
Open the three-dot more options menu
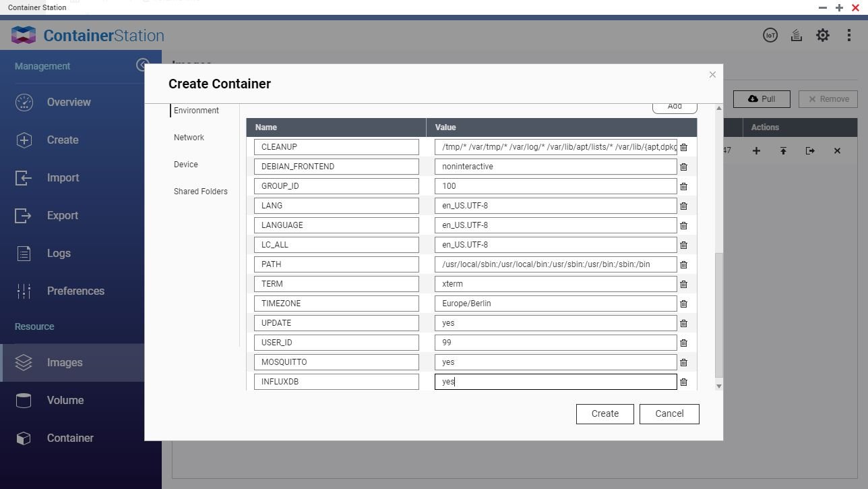[x=848, y=36]
